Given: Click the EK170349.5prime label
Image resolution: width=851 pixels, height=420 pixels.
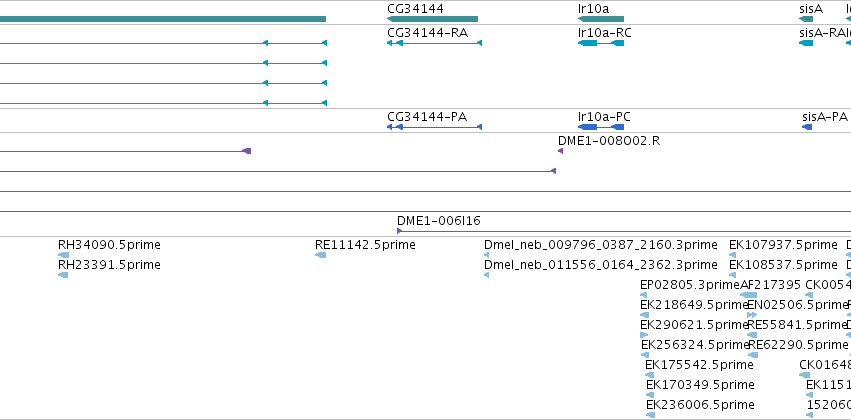Looking at the screenshot, I should [x=700, y=385].
